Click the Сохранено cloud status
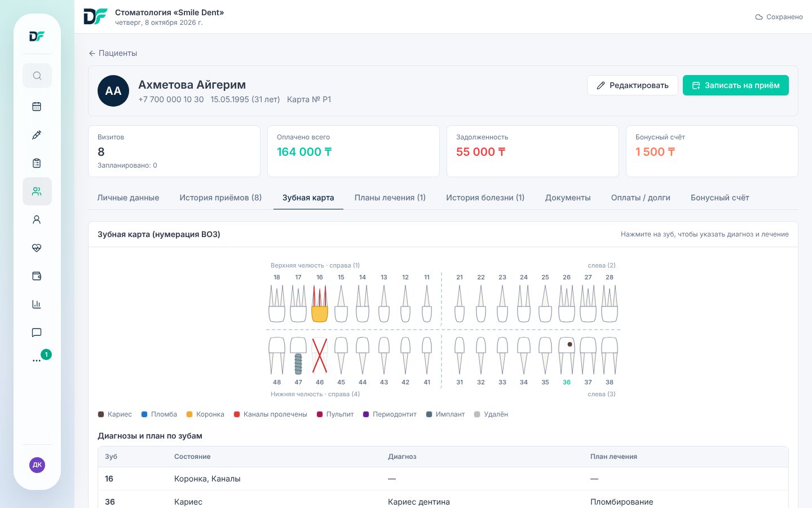This screenshot has height=508, width=812. (779, 17)
